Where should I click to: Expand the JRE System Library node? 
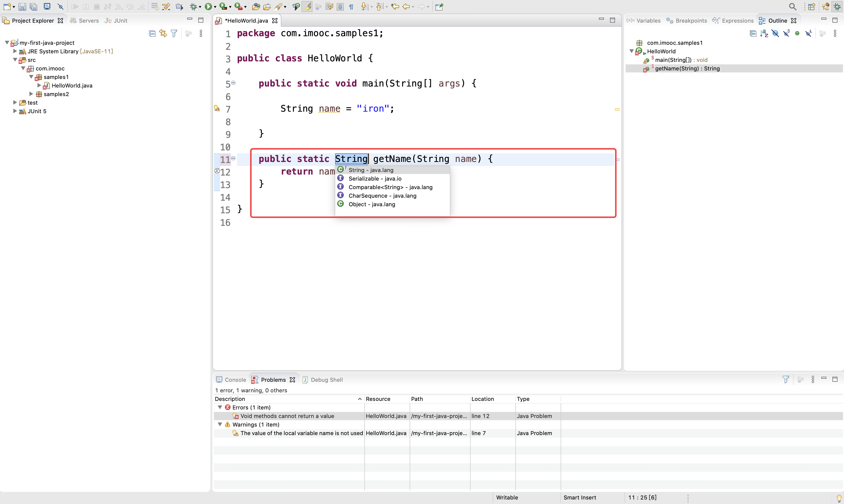click(x=15, y=51)
